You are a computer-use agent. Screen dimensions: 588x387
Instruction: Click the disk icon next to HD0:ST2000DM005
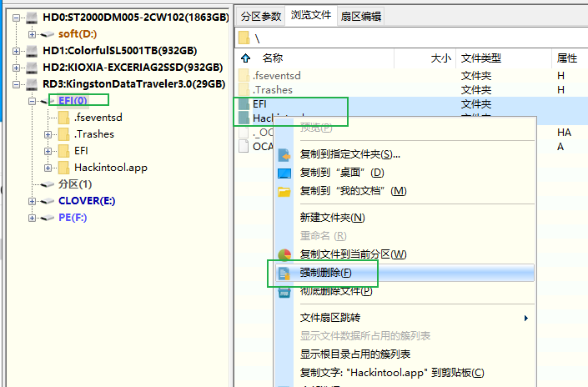[x=29, y=18]
